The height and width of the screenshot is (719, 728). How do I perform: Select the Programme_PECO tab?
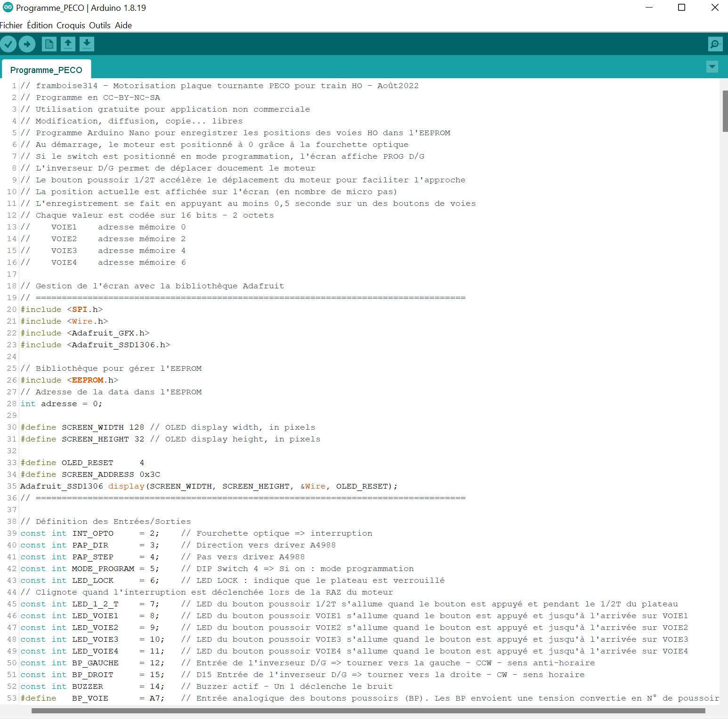pyautogui.click(x=46, y=70)
